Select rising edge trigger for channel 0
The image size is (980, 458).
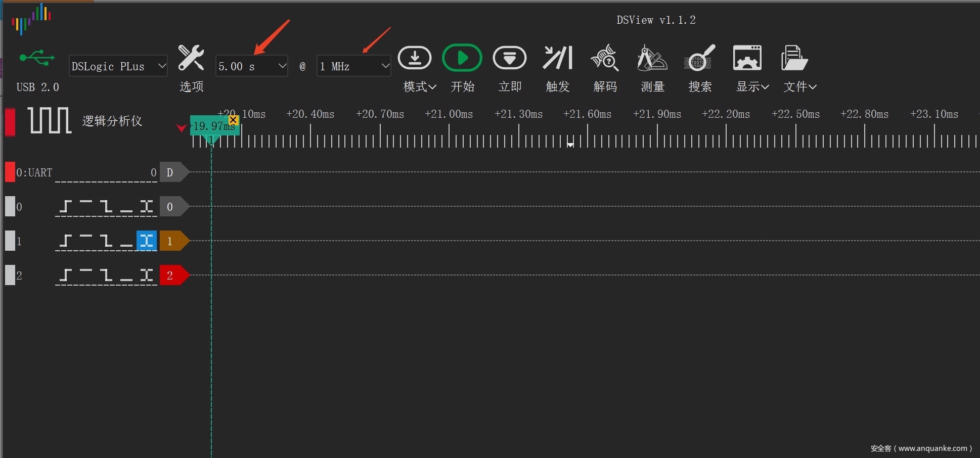(x=66, y=206)
